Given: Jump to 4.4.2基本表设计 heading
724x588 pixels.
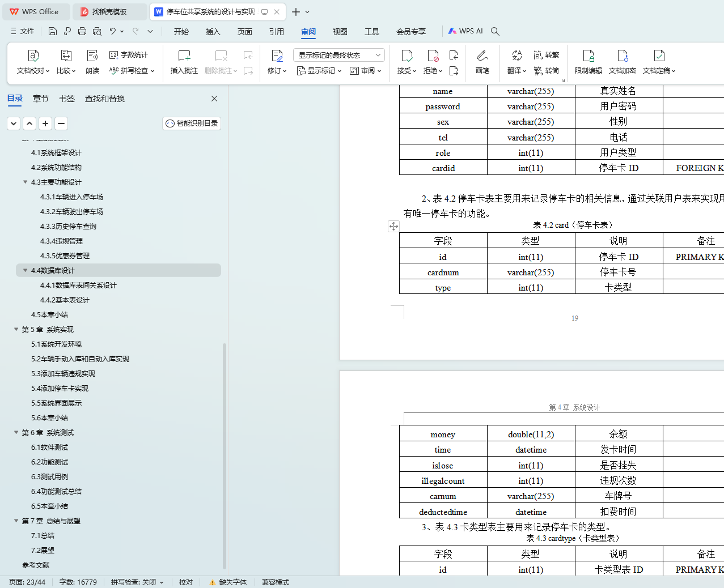Looking at the screenshot, I should [x=65, y=300].
